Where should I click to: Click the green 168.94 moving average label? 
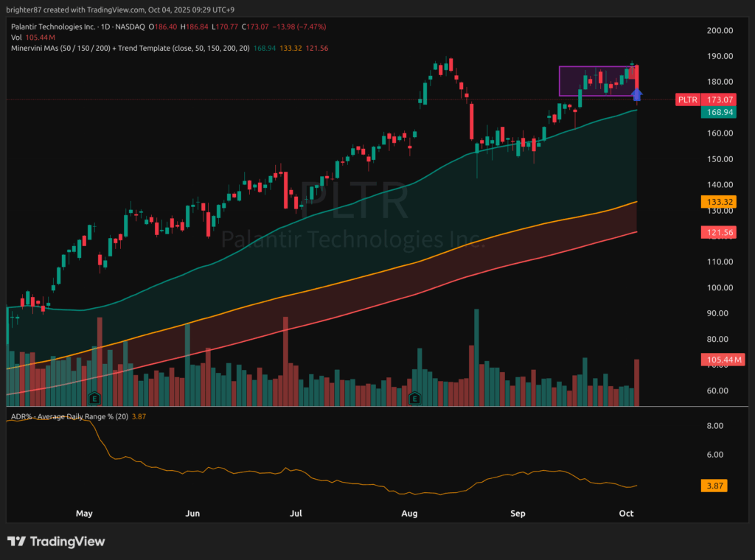click(719, 113)
